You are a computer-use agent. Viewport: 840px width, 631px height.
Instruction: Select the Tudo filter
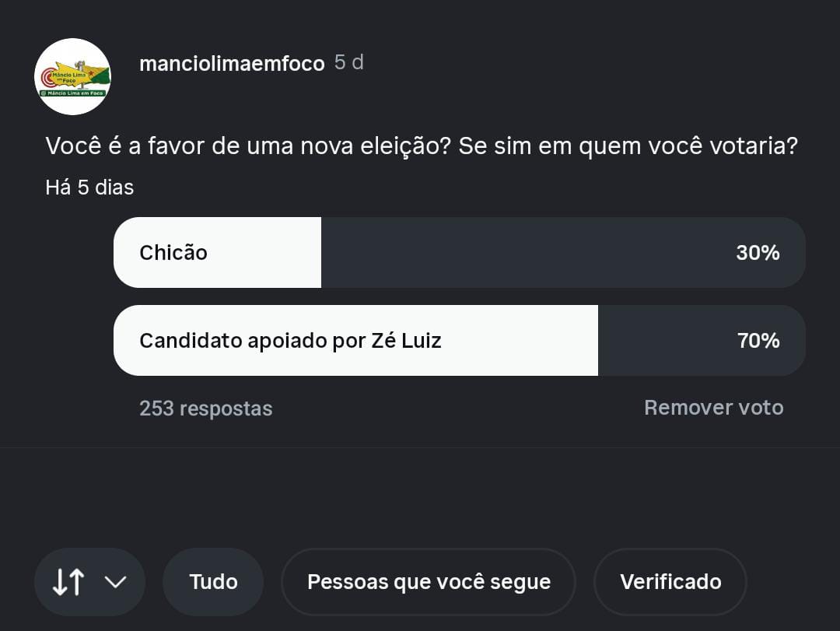(213, 582)
